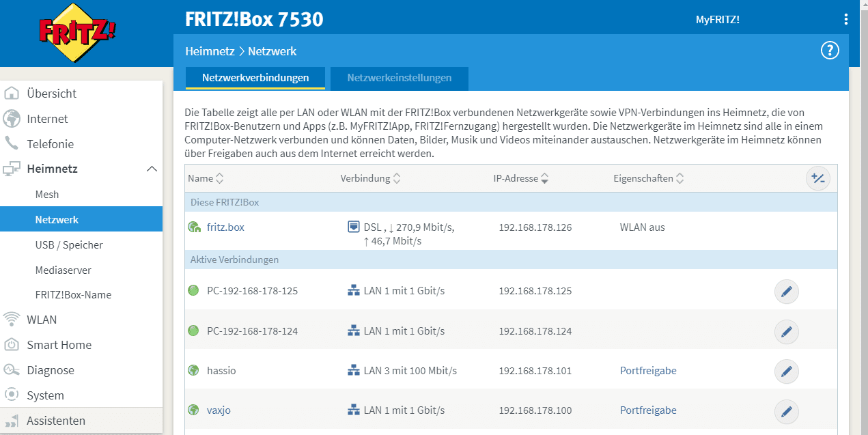Sort table by IP-Adresse column arrows

click(x=544, y=179)
